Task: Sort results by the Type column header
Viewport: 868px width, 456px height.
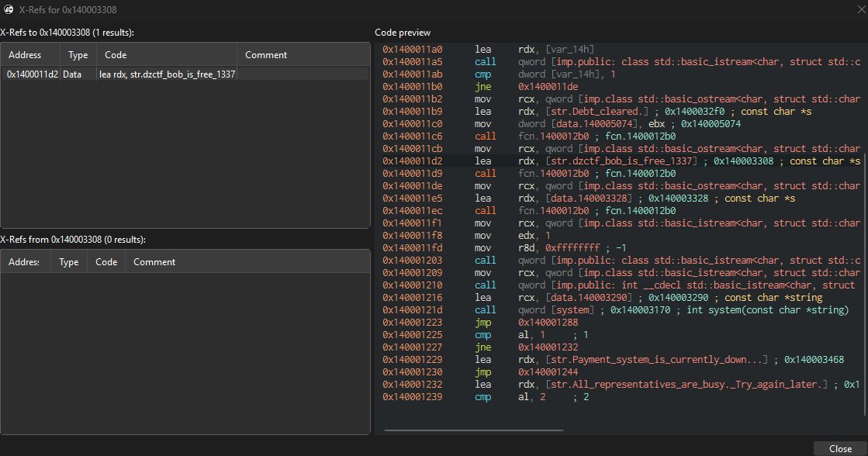Action: tap(78, 54)
